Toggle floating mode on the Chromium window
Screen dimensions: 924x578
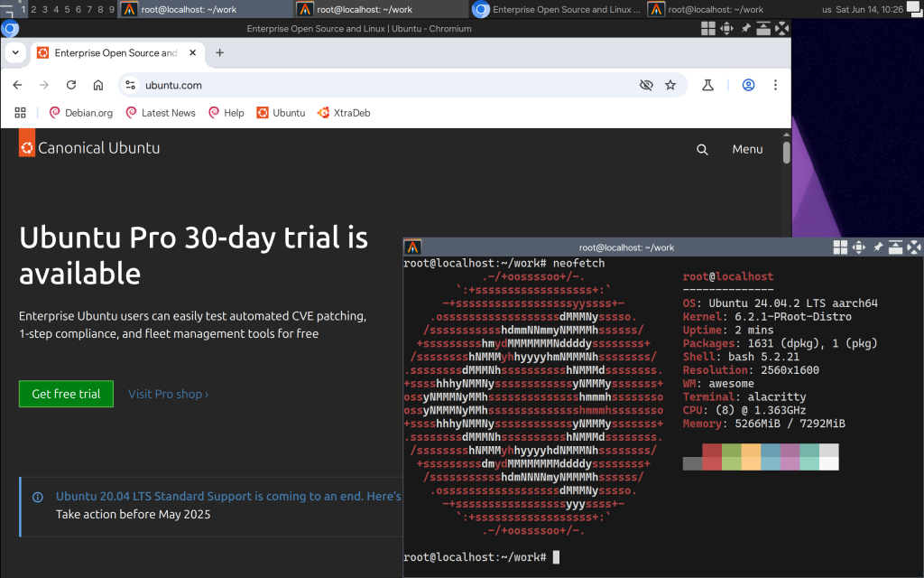tap(707, 28)
